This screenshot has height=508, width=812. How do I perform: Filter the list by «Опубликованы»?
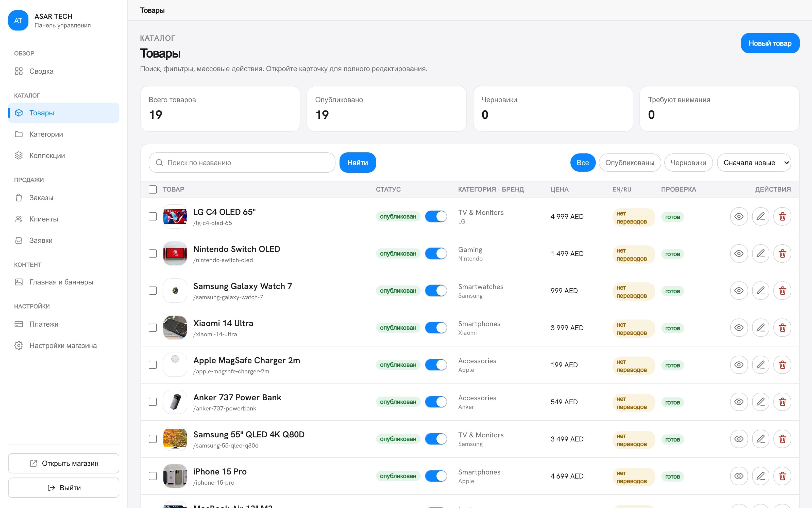pos(630,163)
